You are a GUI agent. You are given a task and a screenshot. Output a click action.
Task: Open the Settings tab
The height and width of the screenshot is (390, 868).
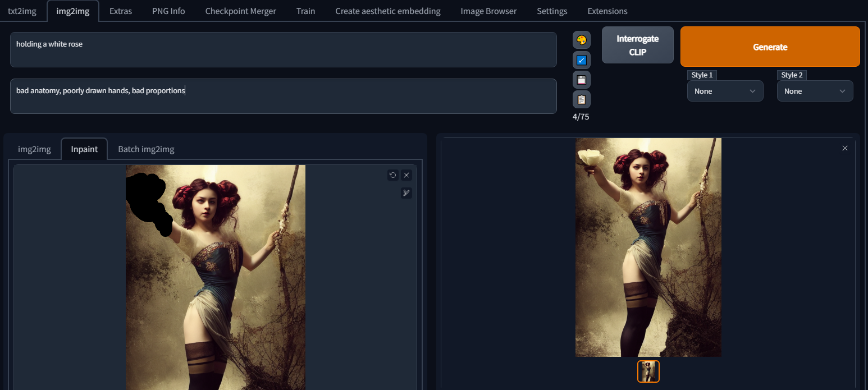point(552,11)
